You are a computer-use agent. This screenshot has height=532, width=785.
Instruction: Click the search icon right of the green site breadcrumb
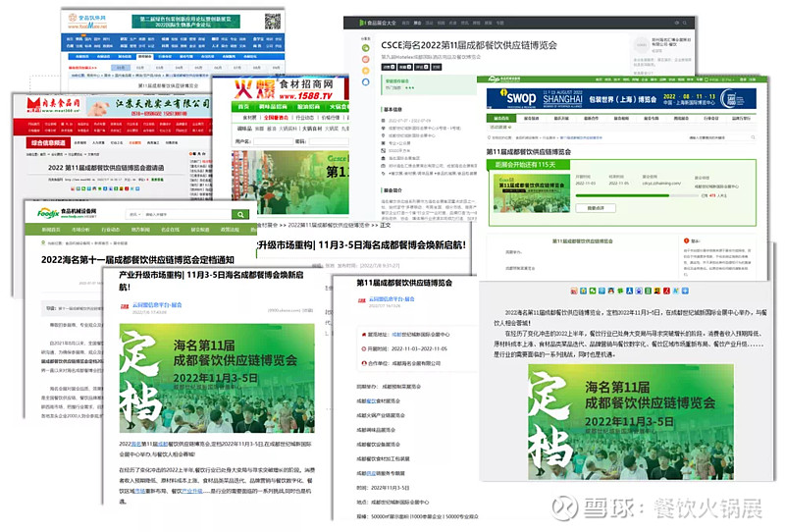point(753,137)
